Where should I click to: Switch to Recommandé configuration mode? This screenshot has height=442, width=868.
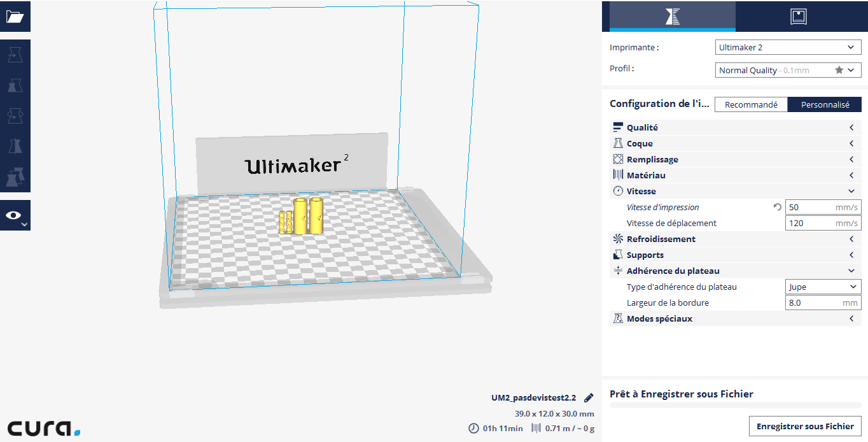[751, 104]
